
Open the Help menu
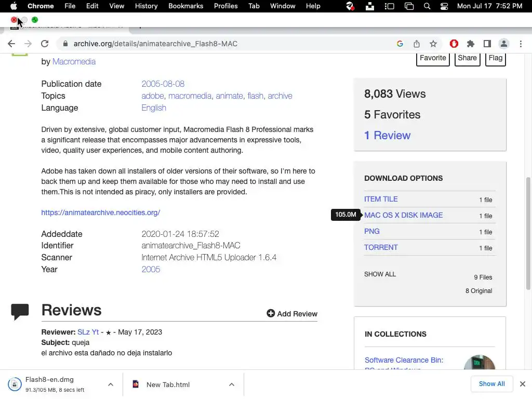313,6
